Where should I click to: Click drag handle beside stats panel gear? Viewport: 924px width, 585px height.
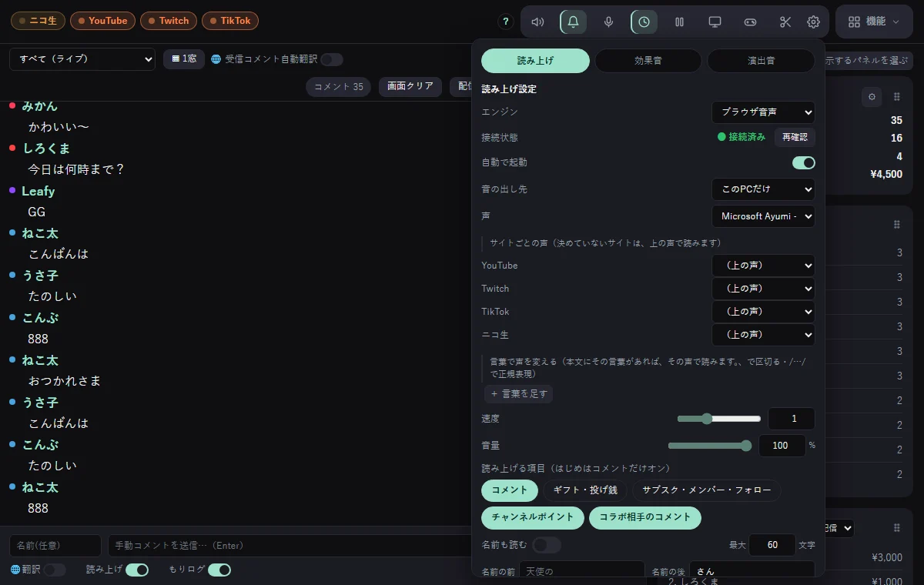click(x=896, y=97)
